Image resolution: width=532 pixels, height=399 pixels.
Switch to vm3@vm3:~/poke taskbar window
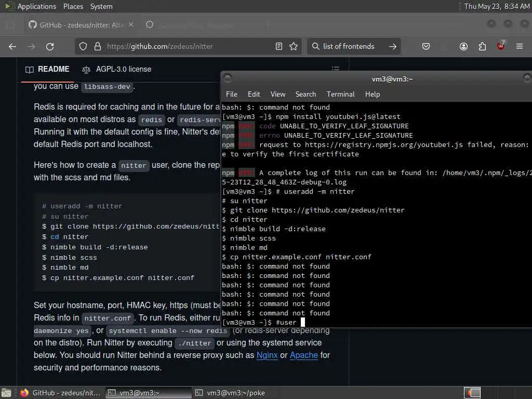(x=235, y=393)
